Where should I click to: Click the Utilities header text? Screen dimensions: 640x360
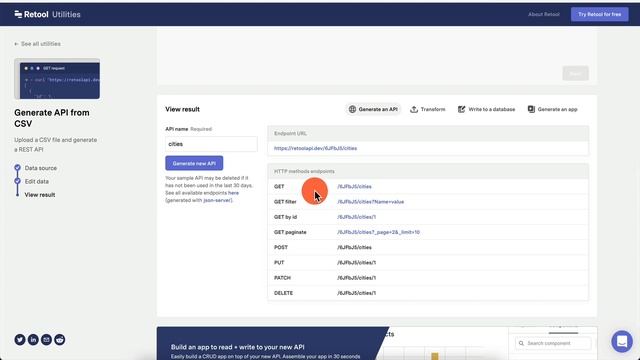66,14
